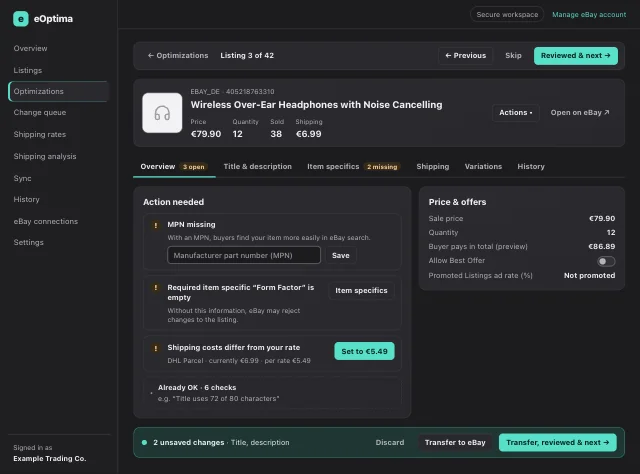640x474 pixels.
Task: Save the MPN value
Action: [x=340, y=256]
